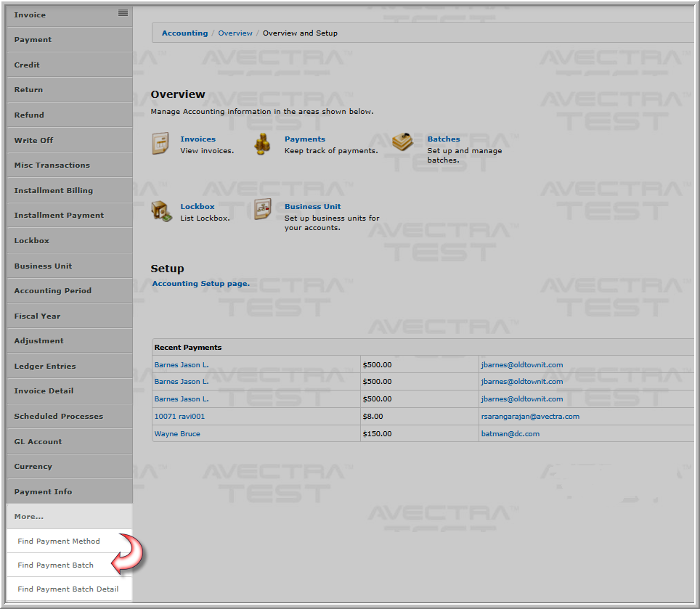Image resolution: width=700 pixels, height=609 pixels.
Task: Open Lockbox in the sidebar menu
Action: tap(70, 240)
